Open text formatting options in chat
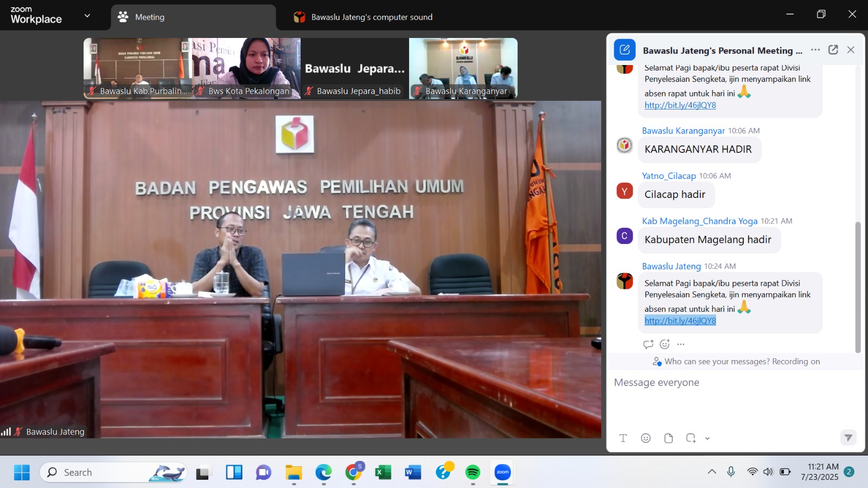This screenshot has width=868, height=488. (623, 438)
